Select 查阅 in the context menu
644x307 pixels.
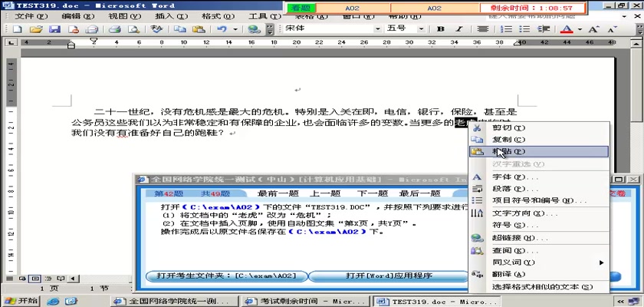pyautogui.click(x=538, y=251)
